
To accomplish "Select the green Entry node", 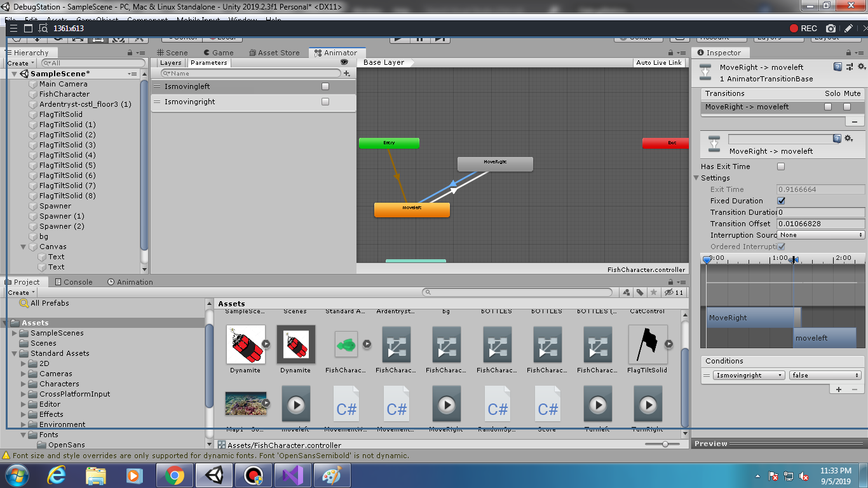I will [389, 143].
